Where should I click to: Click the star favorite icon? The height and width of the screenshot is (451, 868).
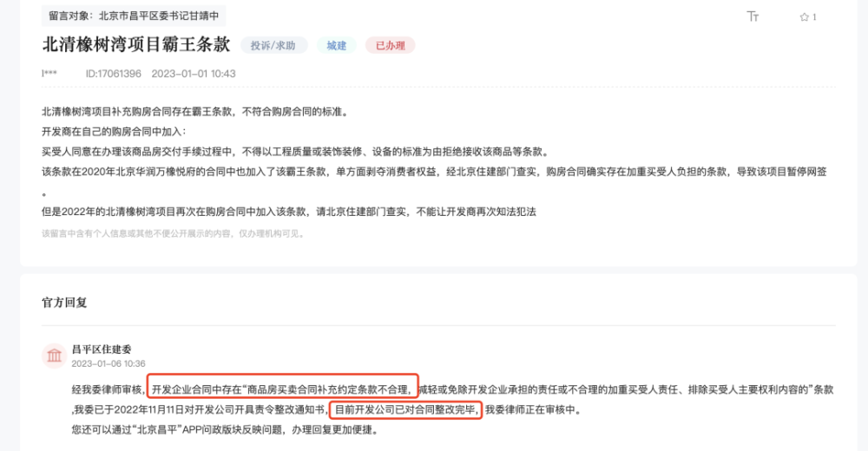805,17
